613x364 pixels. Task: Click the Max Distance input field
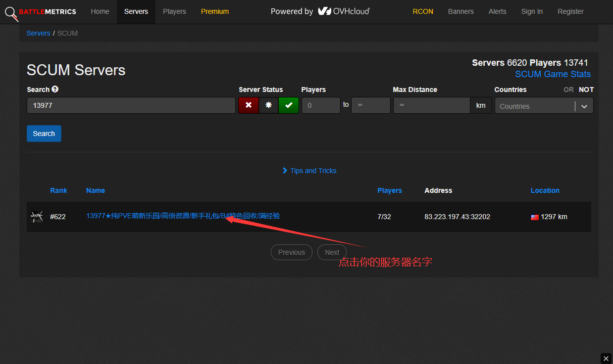pos(431,105)
